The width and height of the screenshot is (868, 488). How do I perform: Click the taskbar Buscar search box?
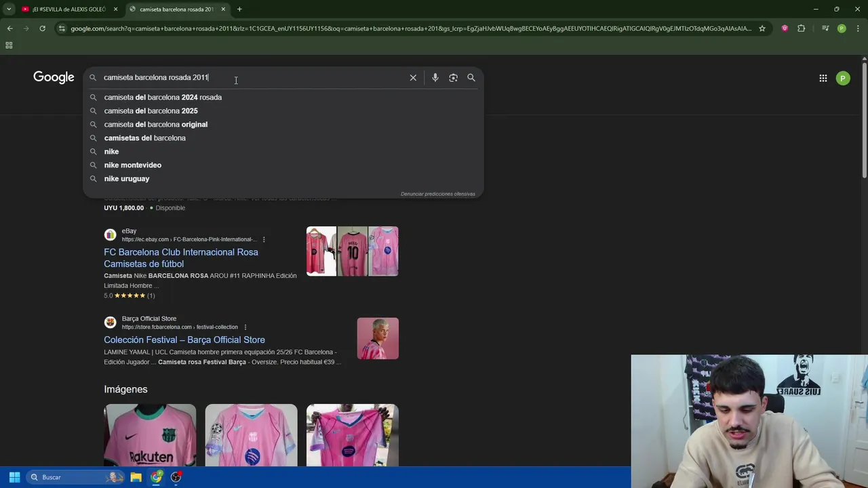75,477
